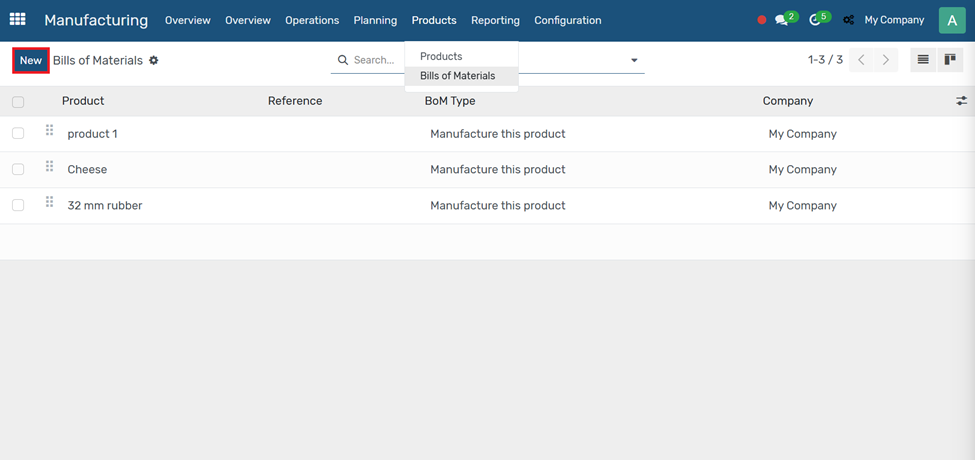Click the New button

pyautogui.click(x=31, y=61)
